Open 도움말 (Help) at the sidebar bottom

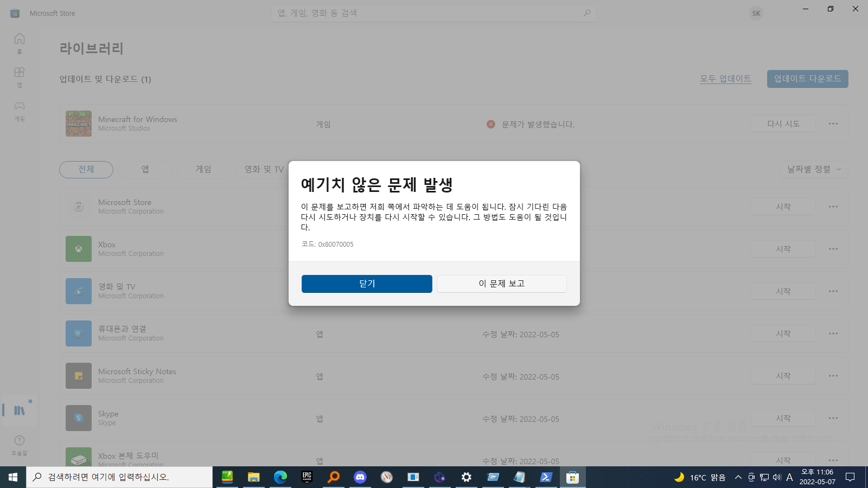coord(19,444)
